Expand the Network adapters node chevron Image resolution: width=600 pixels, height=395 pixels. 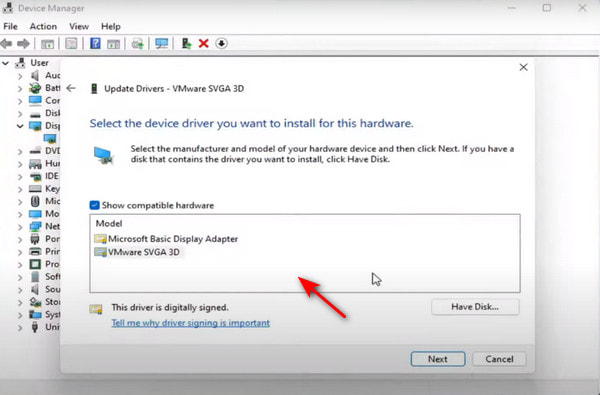point(20,227)
